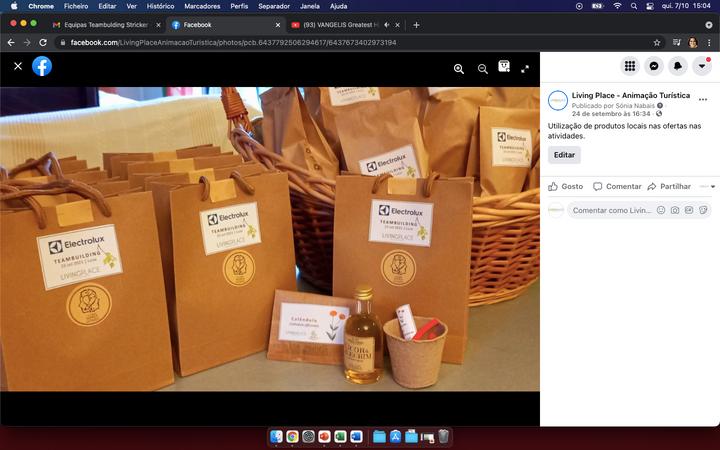Open Wi-Fi status menu
The height and width of the screenshot is (450, 720).
(618, 6)
